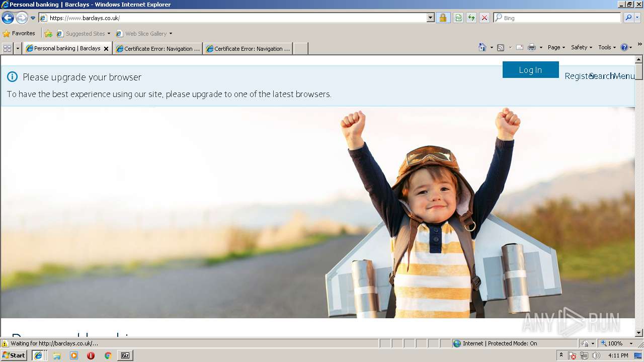
Task: Switch to the second Certificate Error tab
Action: point(248,48)
